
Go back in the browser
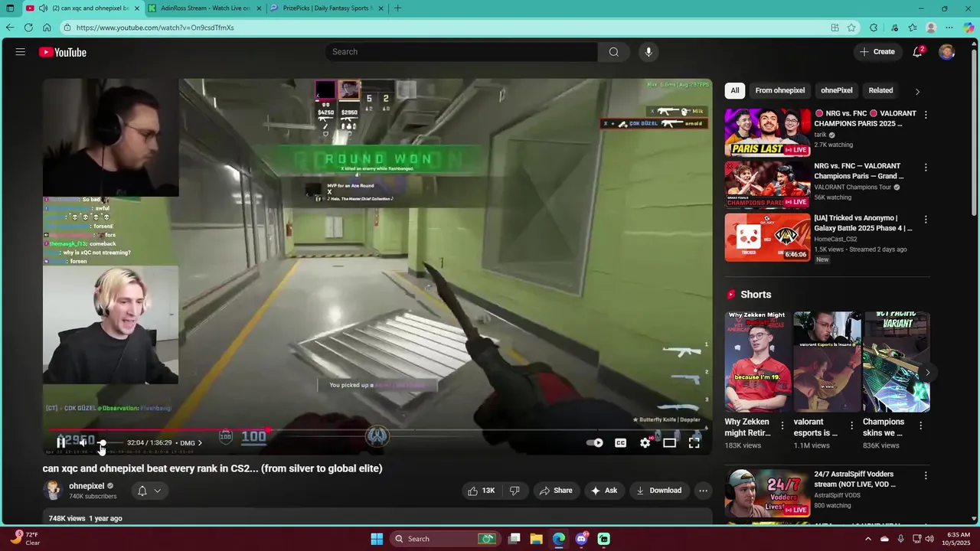[10, 28]
